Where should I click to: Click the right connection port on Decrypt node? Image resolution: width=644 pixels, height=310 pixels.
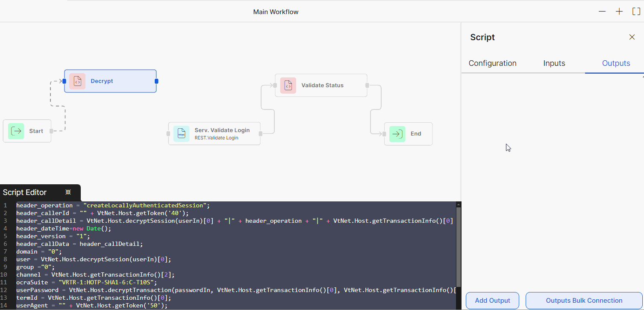pyautogui.click(x=156, y=81)
